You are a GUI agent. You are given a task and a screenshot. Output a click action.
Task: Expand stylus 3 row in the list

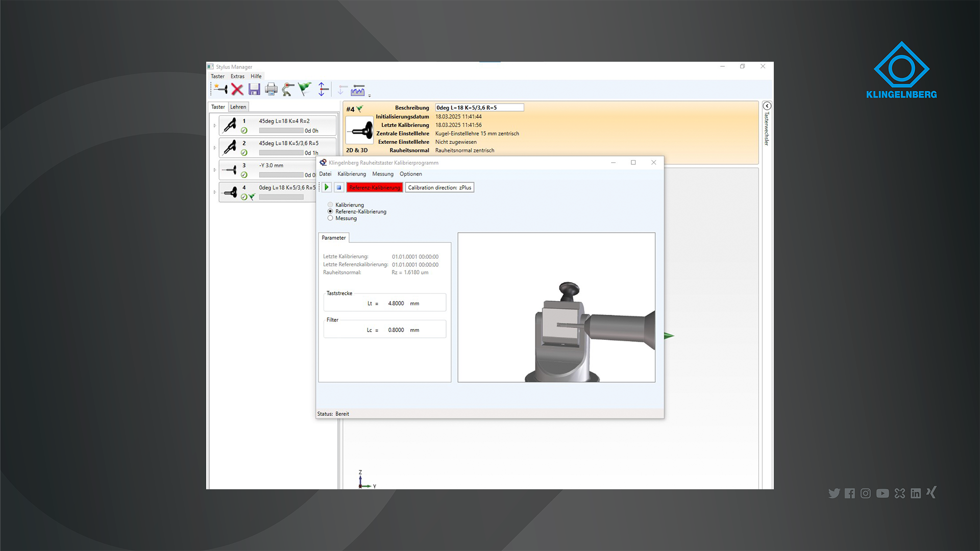(x=215, y=170)
